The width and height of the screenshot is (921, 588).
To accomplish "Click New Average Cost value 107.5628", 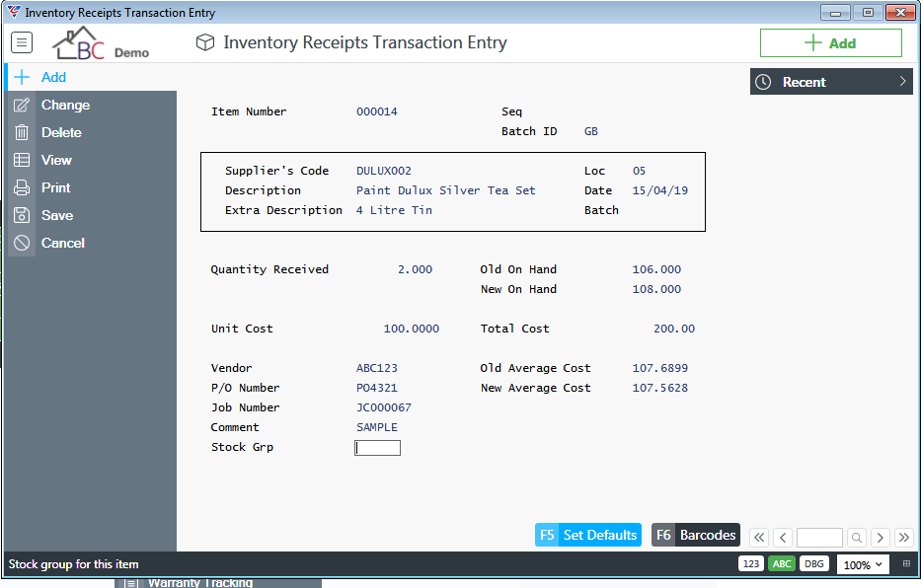I will [660, 388].
